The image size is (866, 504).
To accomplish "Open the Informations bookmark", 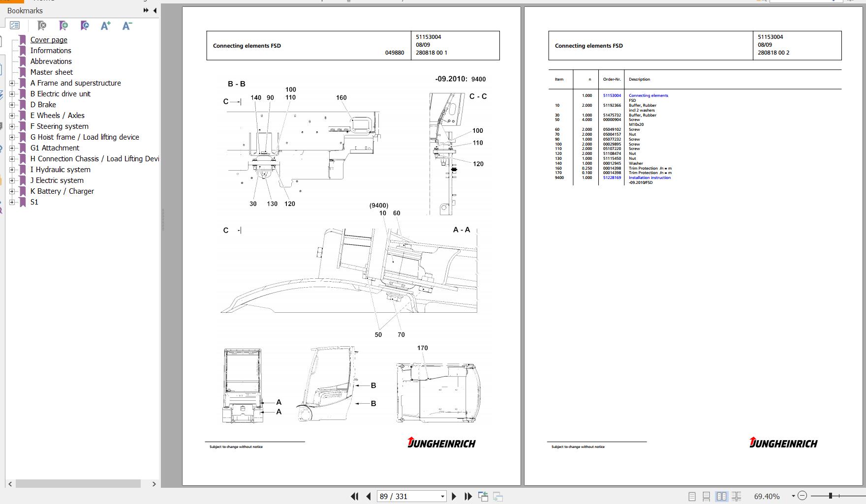I will 51,51.
